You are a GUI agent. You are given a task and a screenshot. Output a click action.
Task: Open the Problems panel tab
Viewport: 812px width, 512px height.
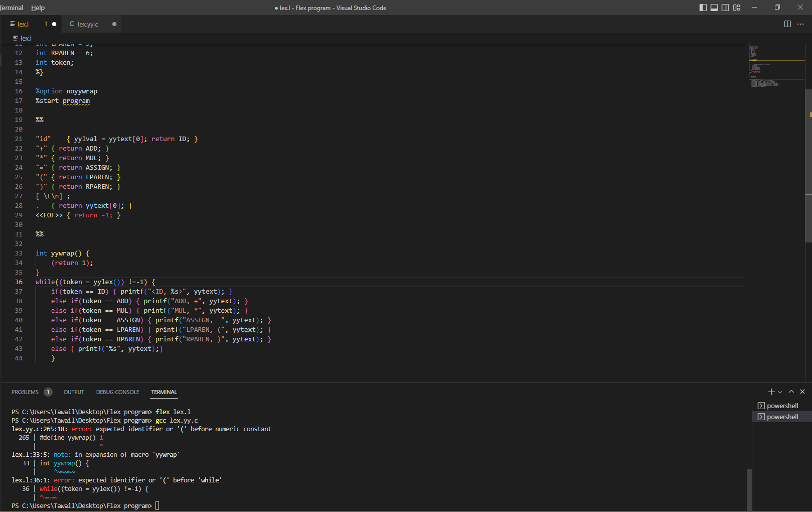click(25, 392)
